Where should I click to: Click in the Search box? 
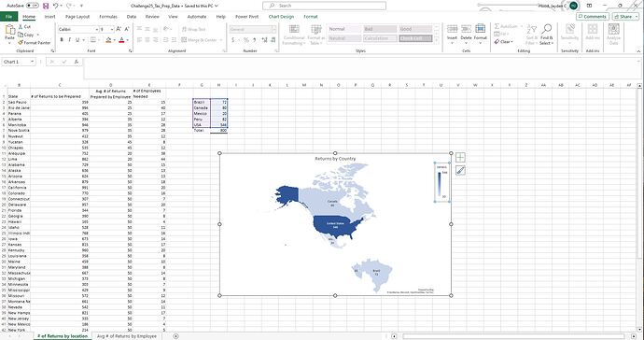point(325,6)
